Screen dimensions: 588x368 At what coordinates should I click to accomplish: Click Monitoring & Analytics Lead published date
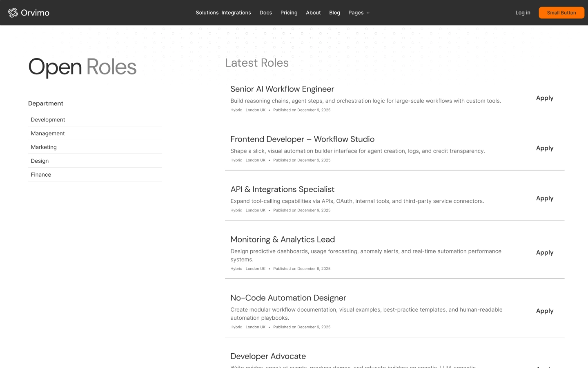(302, 269)
